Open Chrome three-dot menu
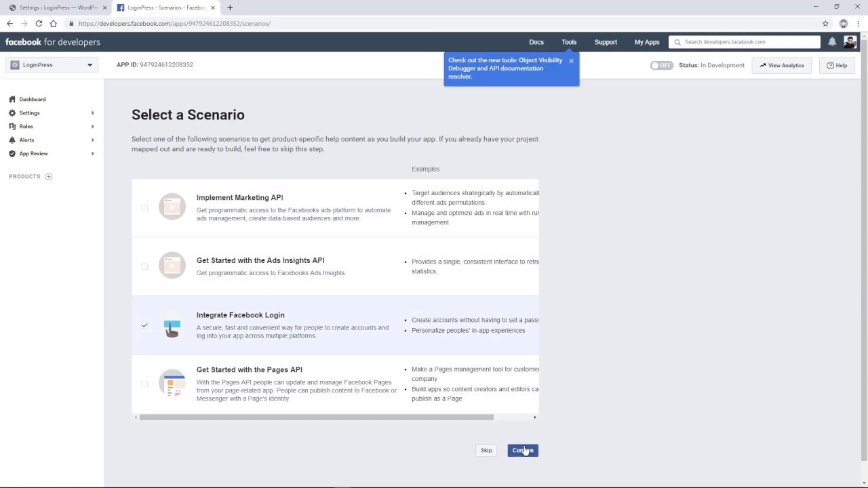The image size is (868, 488). tap(858, 23)
